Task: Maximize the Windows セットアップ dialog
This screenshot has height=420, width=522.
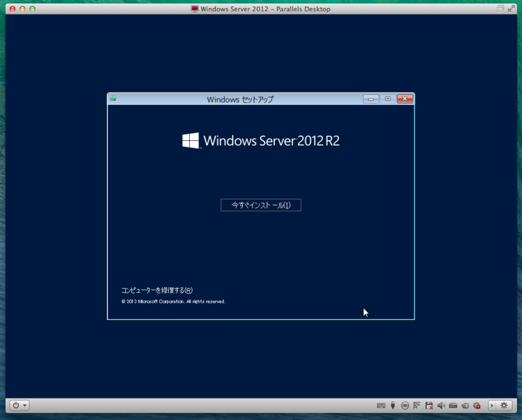Action: 388,99
